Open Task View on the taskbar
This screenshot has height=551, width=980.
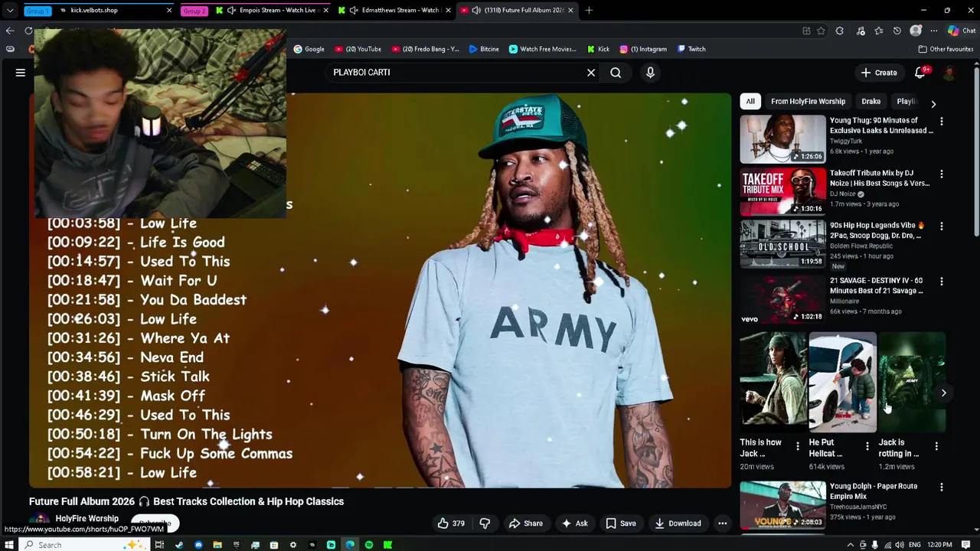coord(159,545)
